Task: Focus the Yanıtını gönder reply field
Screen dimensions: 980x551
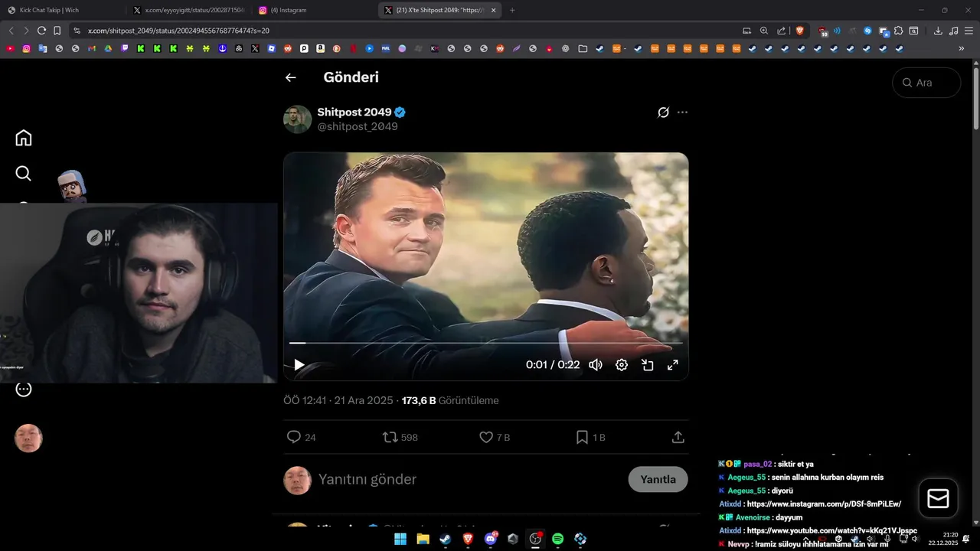Action: pos(367,479)
